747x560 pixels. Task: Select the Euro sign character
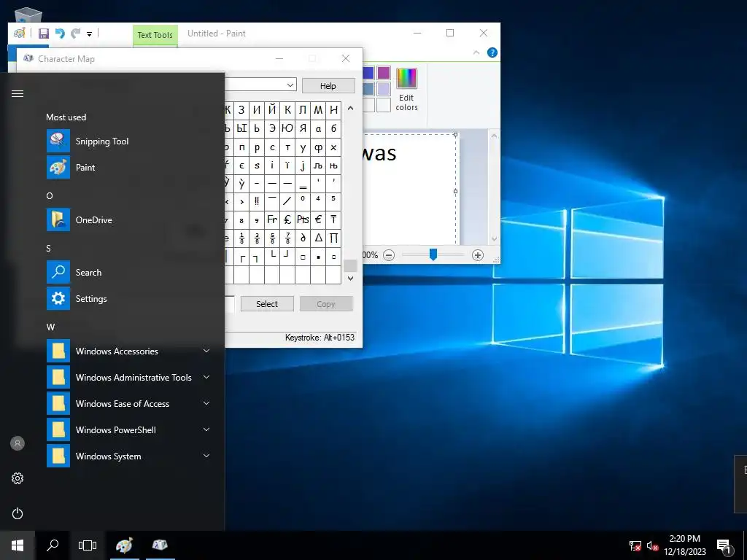(x=318, y=219)
